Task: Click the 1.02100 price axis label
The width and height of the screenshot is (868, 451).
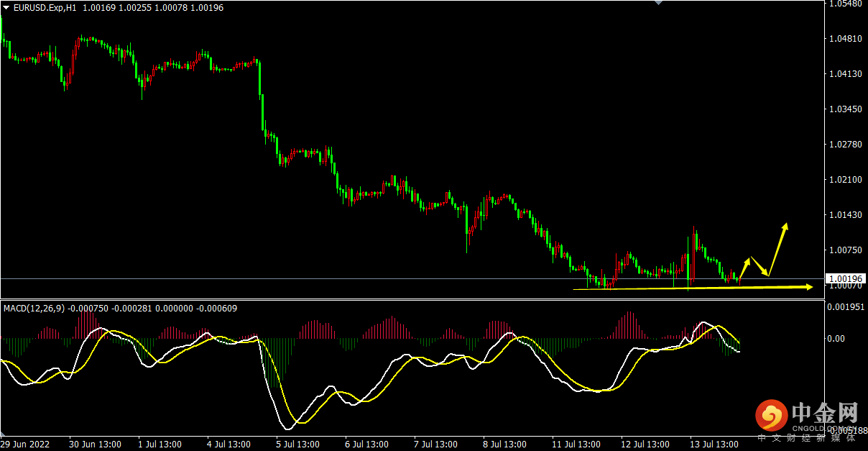Action: click(x=844, y=180)
